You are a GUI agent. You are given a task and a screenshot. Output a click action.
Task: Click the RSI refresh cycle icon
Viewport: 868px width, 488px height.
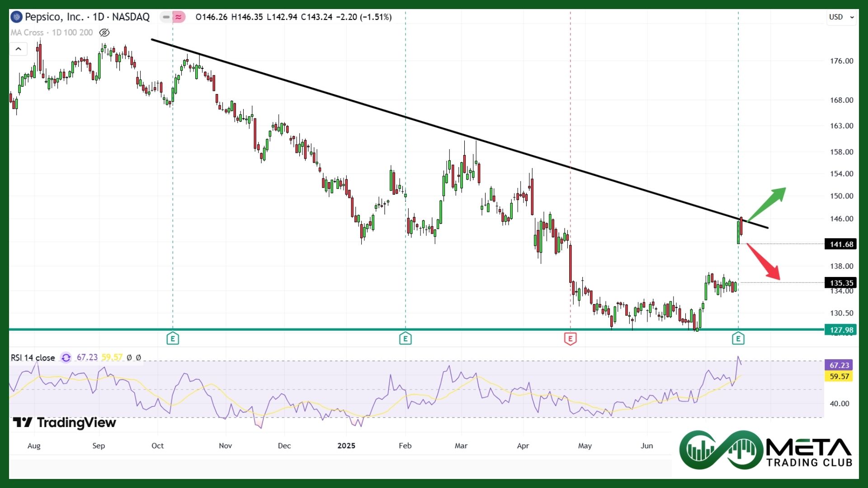(66, 357)
